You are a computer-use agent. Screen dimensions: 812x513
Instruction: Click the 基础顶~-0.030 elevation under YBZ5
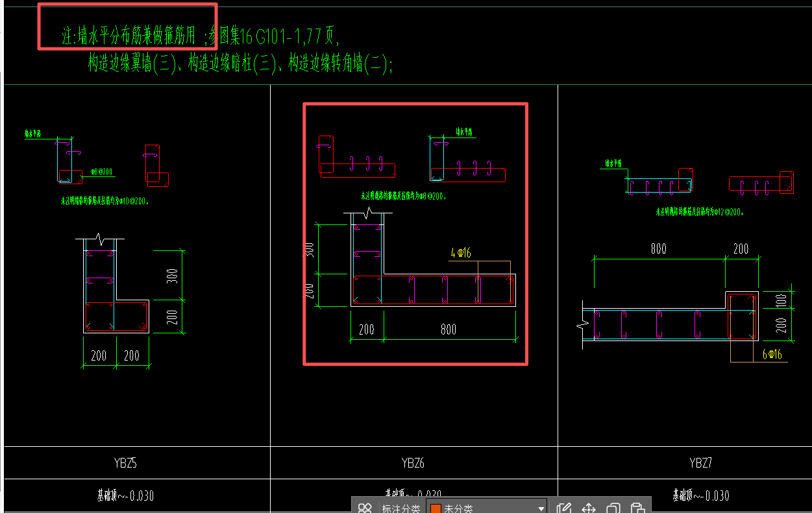coord(125,495)
